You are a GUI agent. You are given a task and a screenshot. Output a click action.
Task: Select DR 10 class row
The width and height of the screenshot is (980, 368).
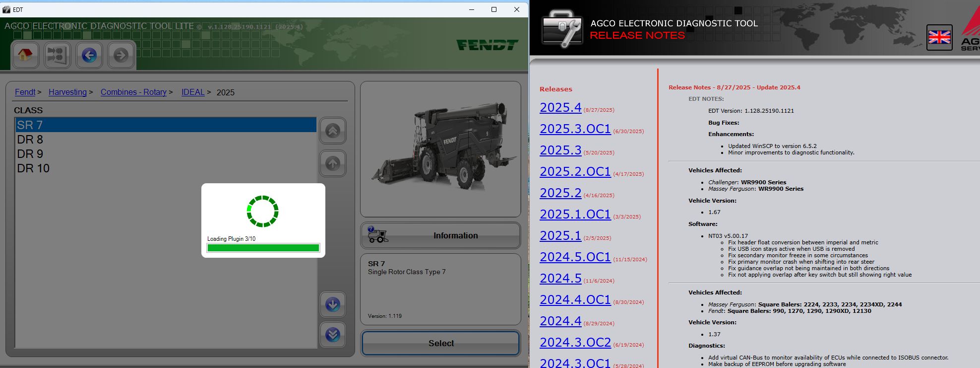166,168
